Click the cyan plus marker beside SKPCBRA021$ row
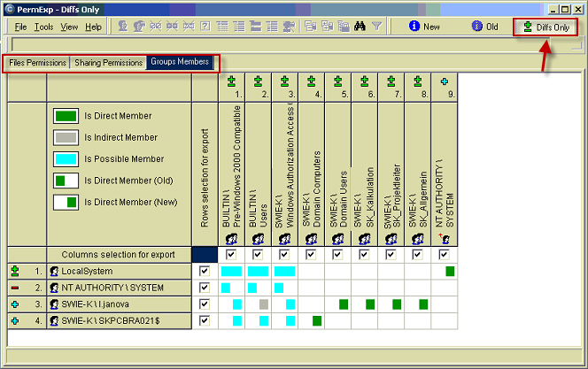This screenshot has height=369, width=588. point(15,321)
